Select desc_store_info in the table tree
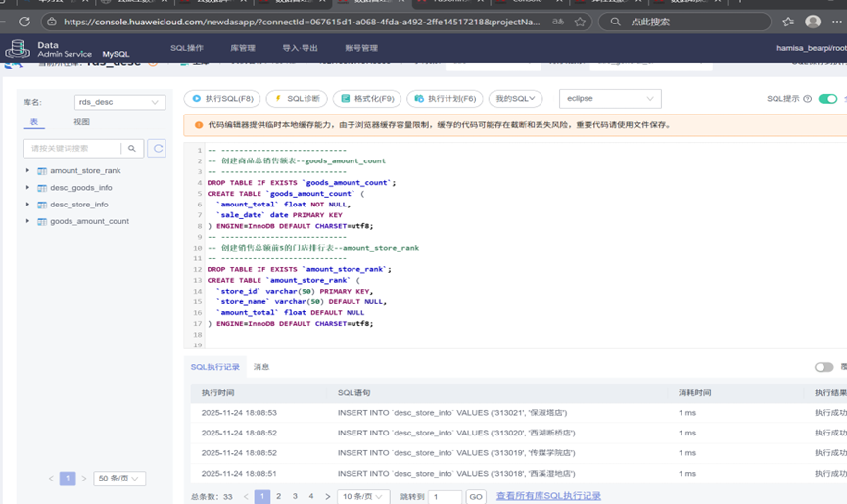 click(79, 205)
